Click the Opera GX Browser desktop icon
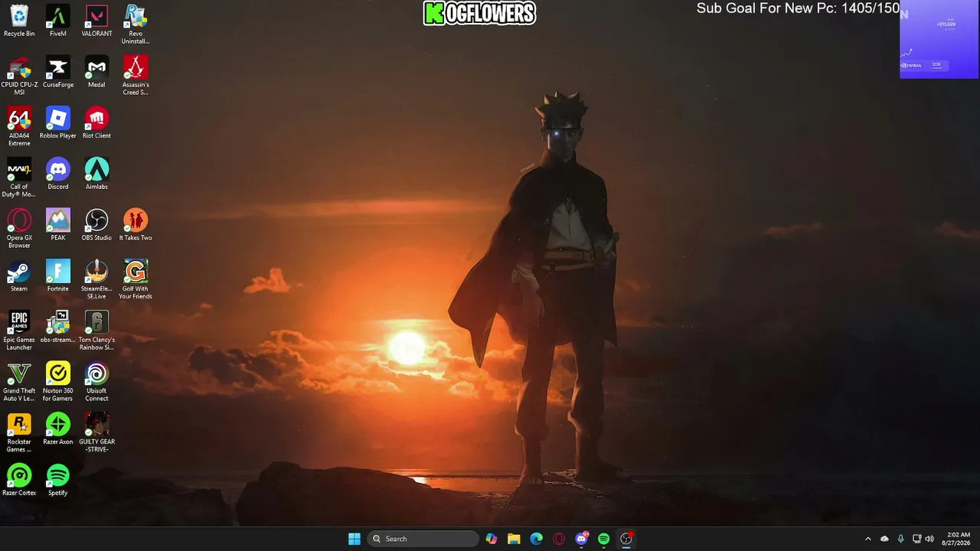Image resolution: width=980 pixels, height=551 pixels. (19, 229)
